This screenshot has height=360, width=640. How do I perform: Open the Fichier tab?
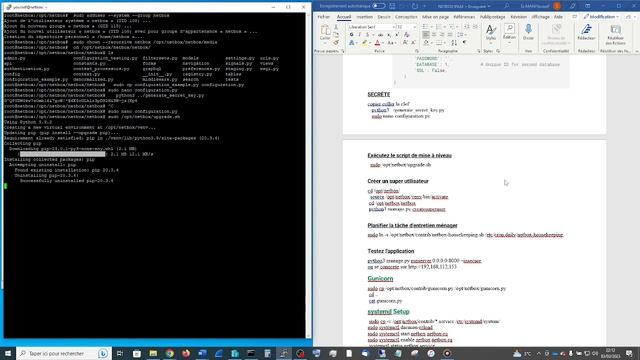click(x=323, y=17)
